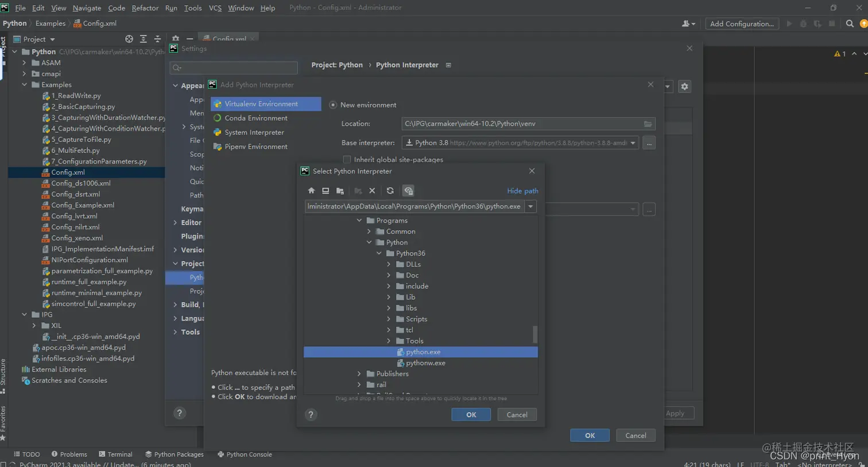Click the Settings search field
Screen dimensions: 868x467
pyautogui.click(x=234, y=68)
